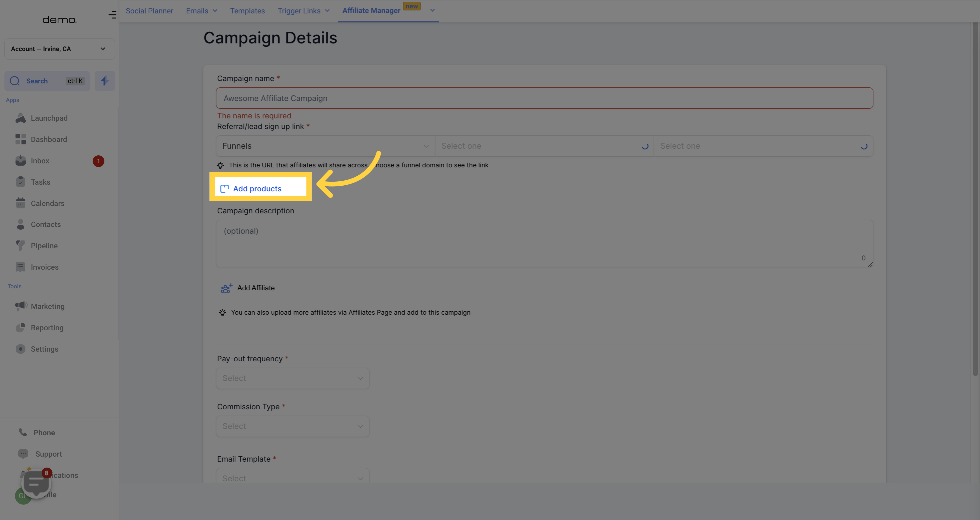Screen dimensions: 980x520
Task: Expand the Trigger Links menu chevron
Action: coord(327,11)
